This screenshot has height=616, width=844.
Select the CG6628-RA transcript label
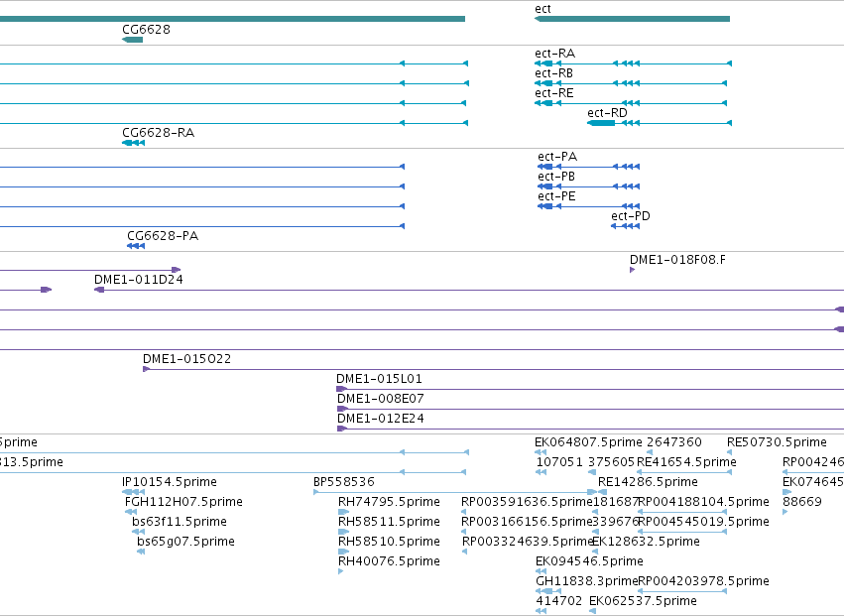click(x=159, y=133)
